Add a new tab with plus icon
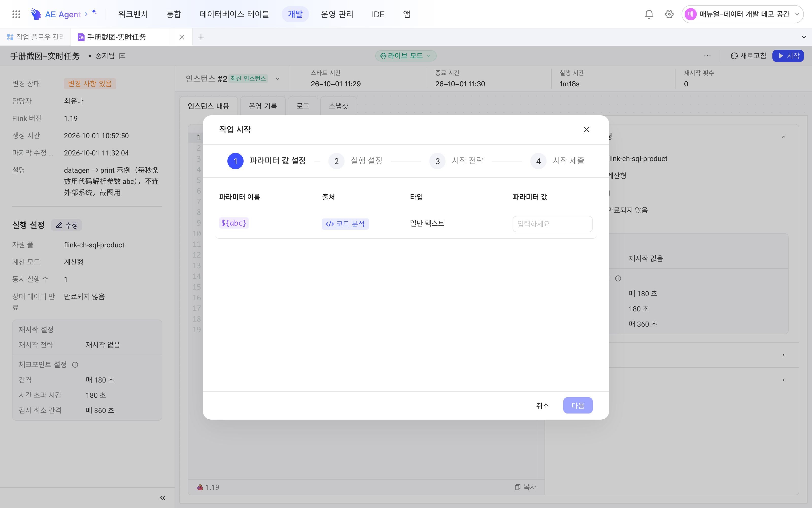 (201, 37)
